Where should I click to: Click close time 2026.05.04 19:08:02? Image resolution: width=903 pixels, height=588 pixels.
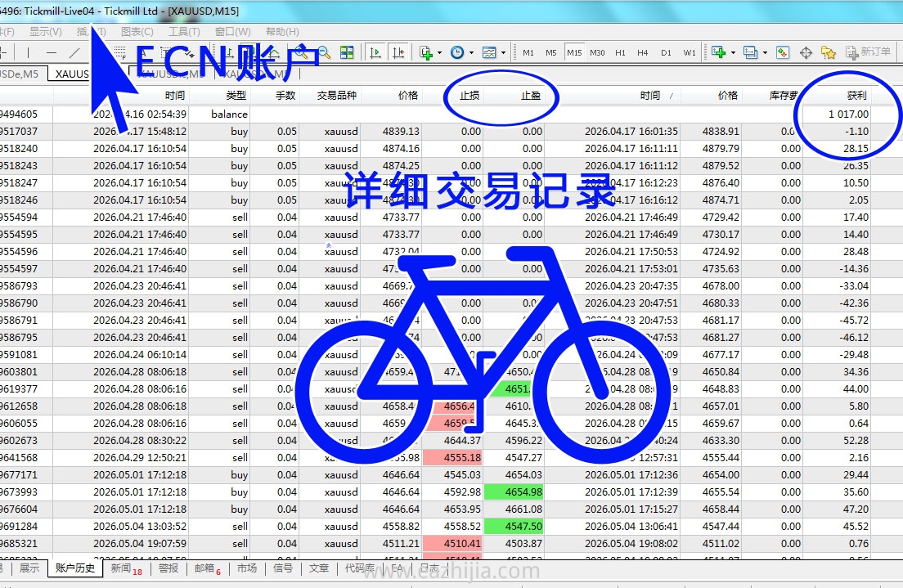click(631, 544)
